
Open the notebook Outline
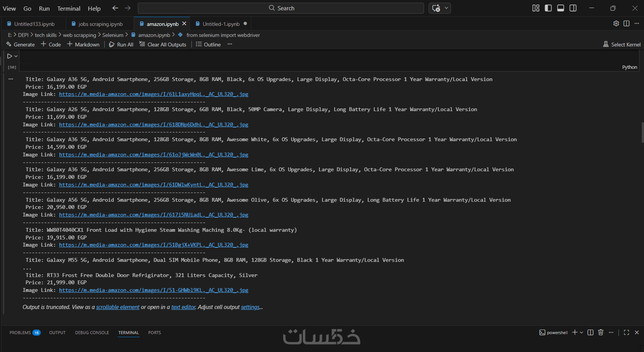[x=208, y=45]
